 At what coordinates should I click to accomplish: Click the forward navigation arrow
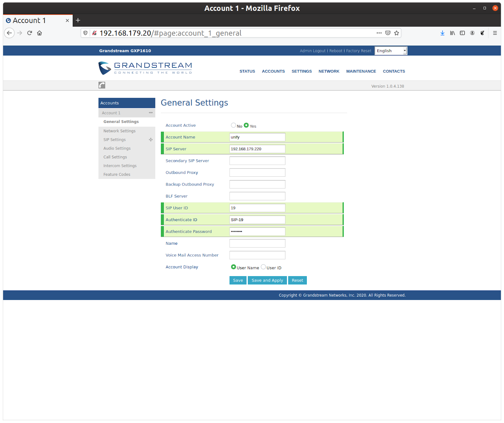tap(20, 33)
